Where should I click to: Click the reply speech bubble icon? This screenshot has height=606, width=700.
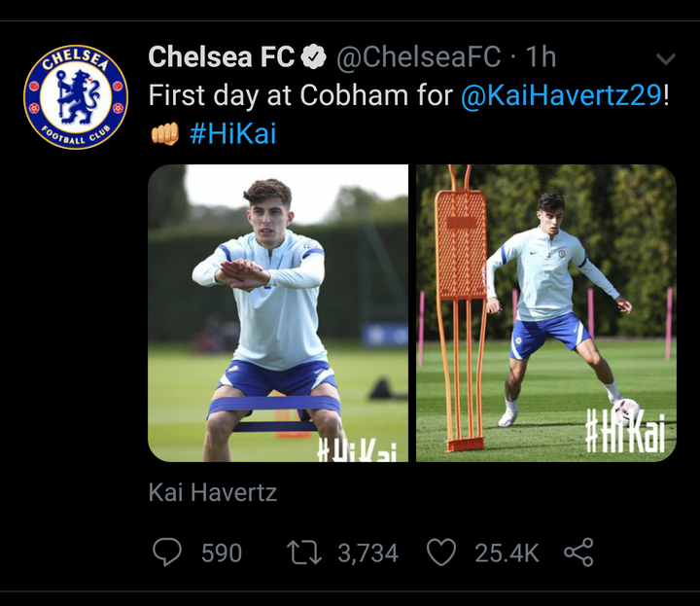click(167, 553)
